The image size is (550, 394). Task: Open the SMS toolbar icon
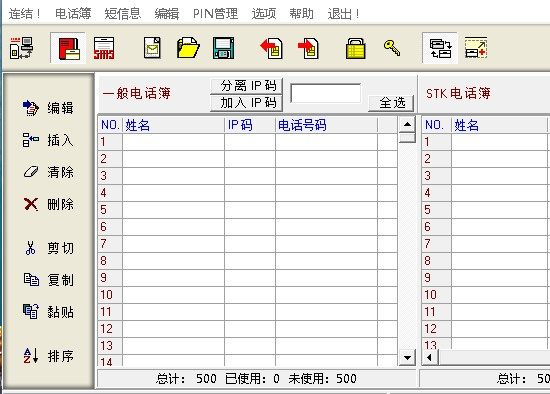(x=104, y=48)
